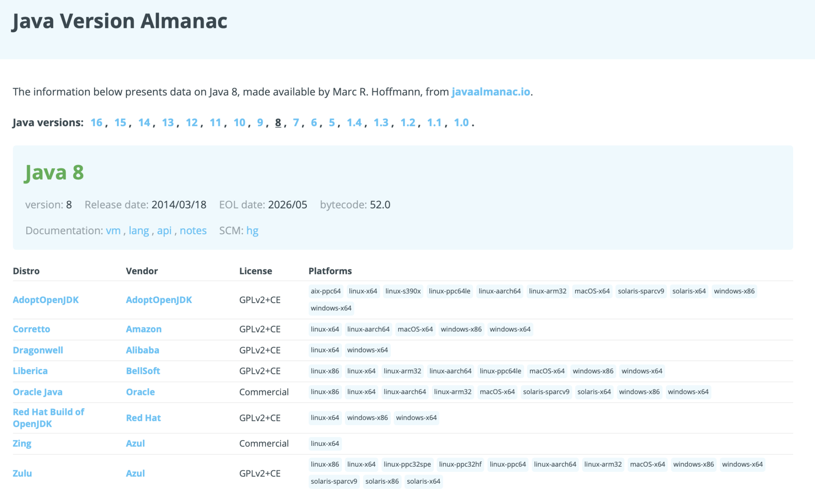This screenshot has height=504, width=815.
Task: Open the vm documentation link
Action: pos(114,230)
